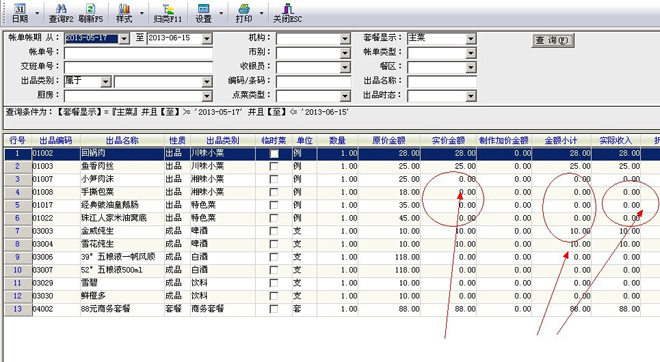660x362 pixels.
Task: Select row number 13 header
Action: pyautogui.click(x=18, y=309)
